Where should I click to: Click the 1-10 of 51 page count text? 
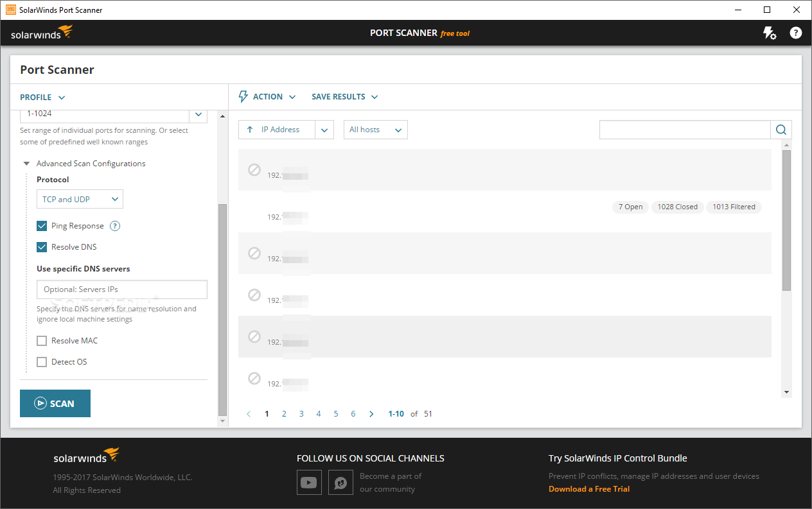410,414
